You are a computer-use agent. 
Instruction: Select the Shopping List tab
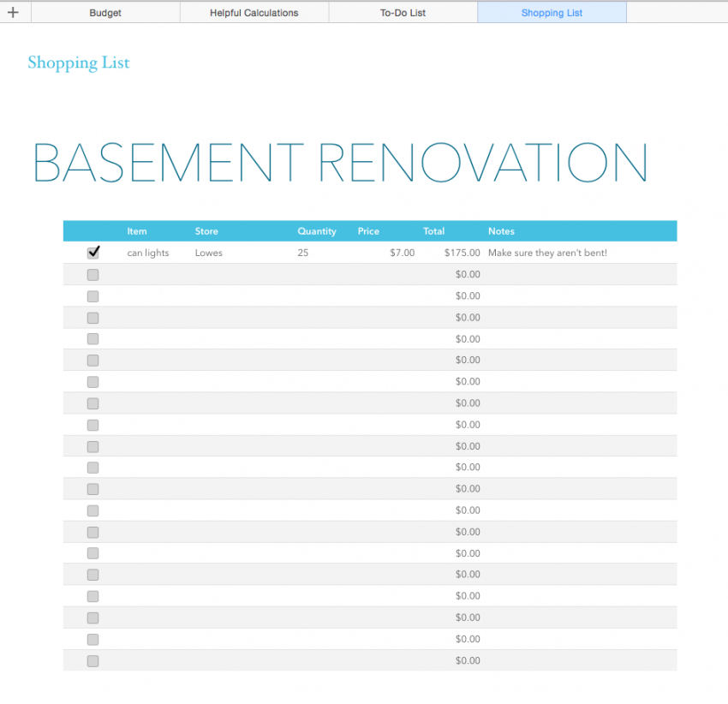(x=552, y=13)
